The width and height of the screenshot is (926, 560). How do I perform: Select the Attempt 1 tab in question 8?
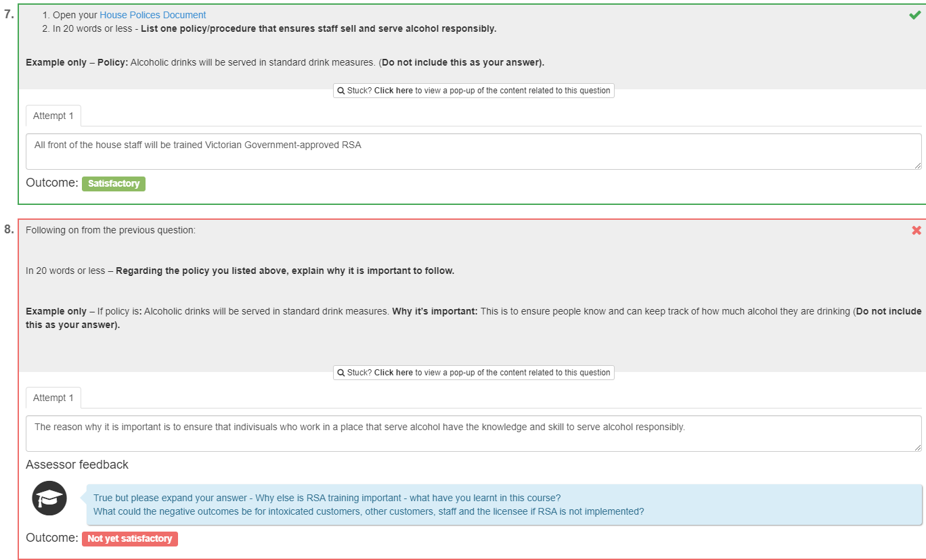pyautogui.click(x=53, y=398)
